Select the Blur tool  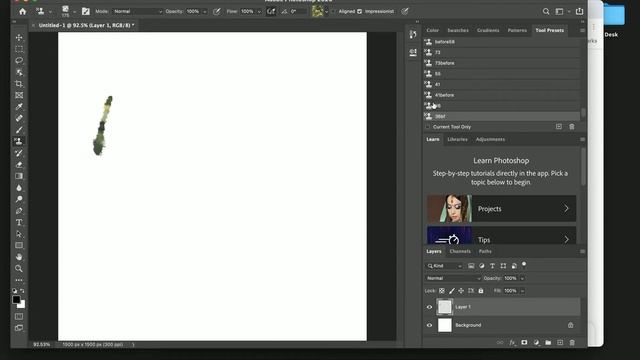point(19,188)
